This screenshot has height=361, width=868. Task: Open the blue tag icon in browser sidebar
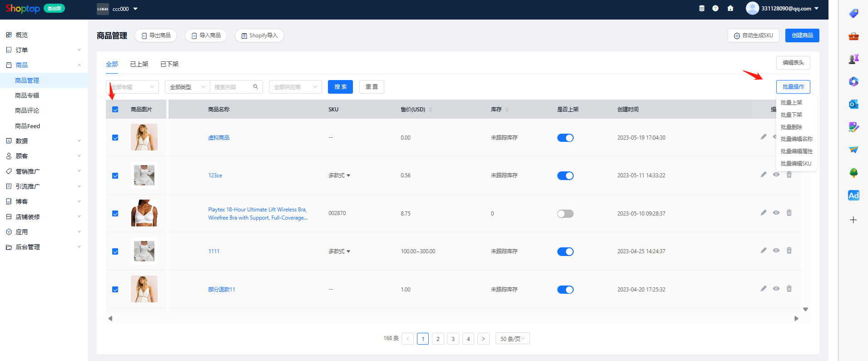pyautogui.click(x=853, y=14)
